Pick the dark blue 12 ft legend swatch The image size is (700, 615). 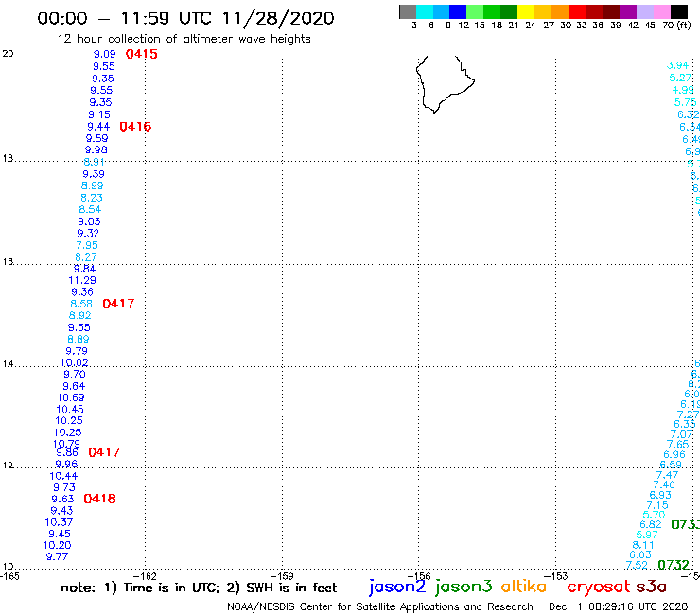[x=458, y=11]
